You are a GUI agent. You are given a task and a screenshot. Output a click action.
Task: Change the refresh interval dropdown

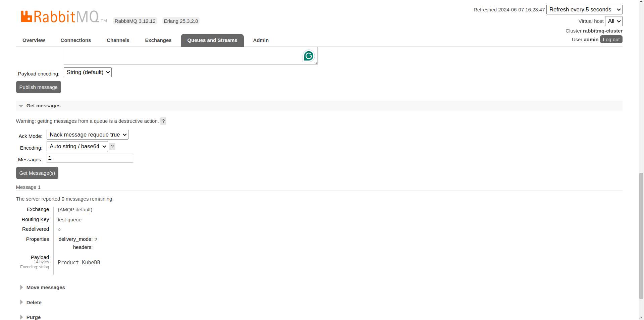pos(584,10)
